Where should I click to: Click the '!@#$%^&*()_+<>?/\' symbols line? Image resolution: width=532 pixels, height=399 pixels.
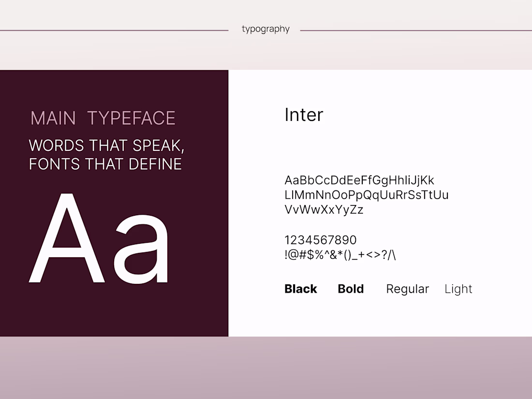[340, 255]
